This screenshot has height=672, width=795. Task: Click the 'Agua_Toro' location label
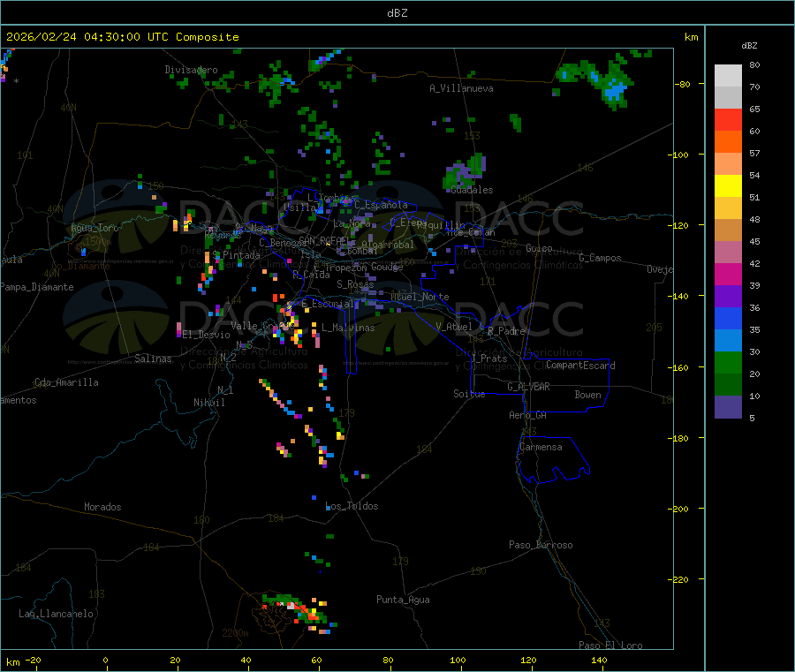coord(95,228)
